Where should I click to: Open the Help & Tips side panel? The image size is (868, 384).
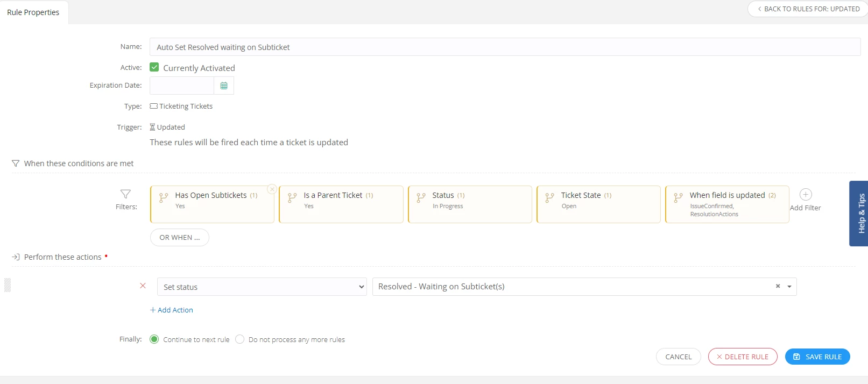point(859,214)
